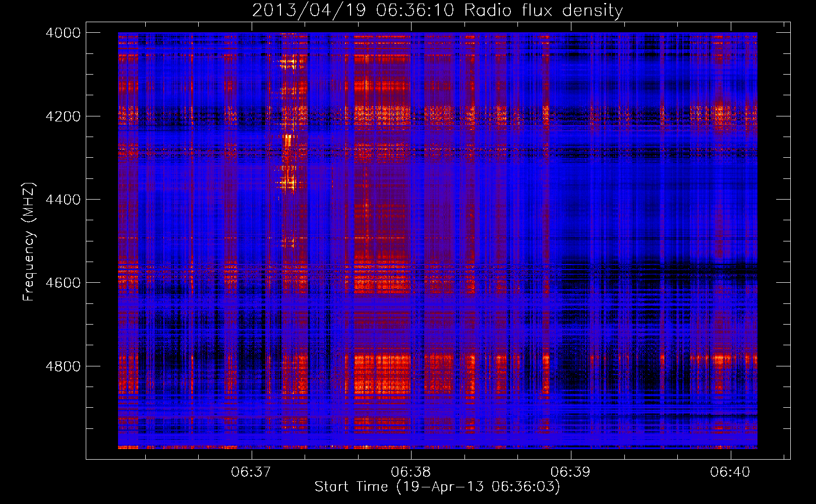Select the 4000 frequency axis label

[x=63, y=33]
